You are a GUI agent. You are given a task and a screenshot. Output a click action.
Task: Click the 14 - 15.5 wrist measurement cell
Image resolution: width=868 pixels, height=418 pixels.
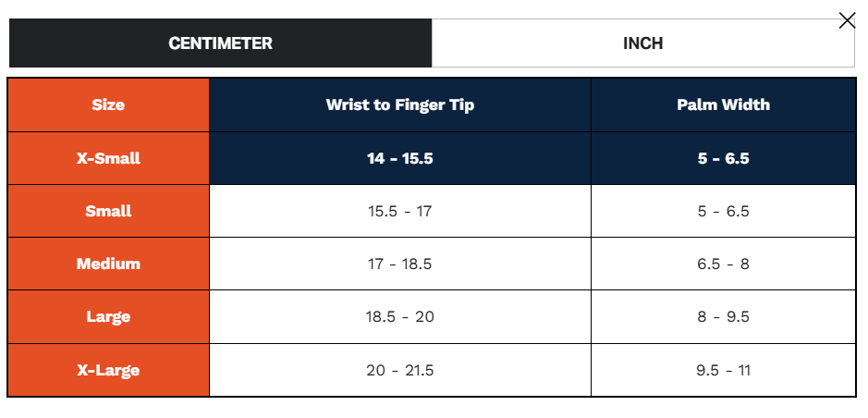[x=399, y=158]
